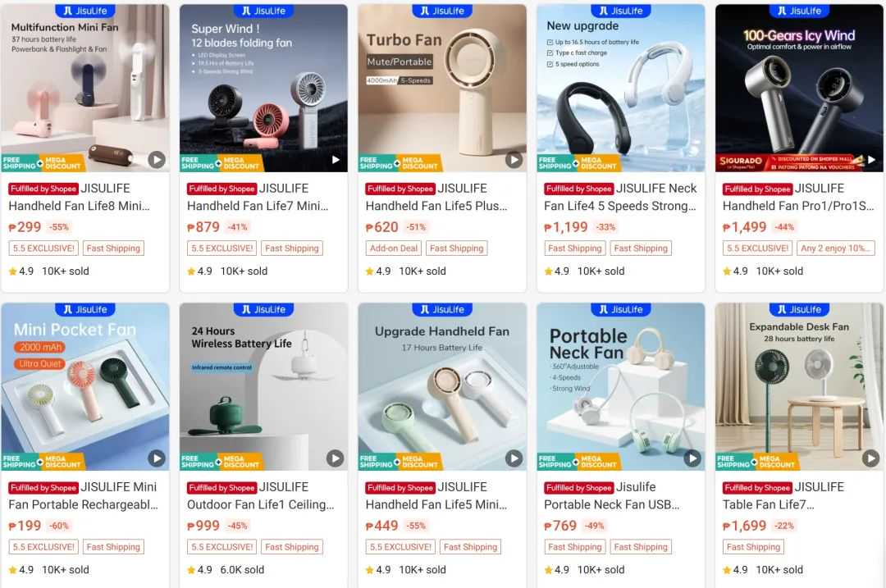Open JISULIFE Neck Fan Life4 product title
Viewport: 886px width, 588px height.
coord(620,197)
